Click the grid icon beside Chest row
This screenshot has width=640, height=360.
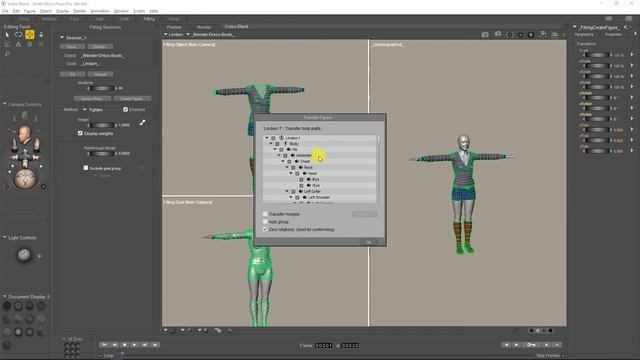(289, 162)
